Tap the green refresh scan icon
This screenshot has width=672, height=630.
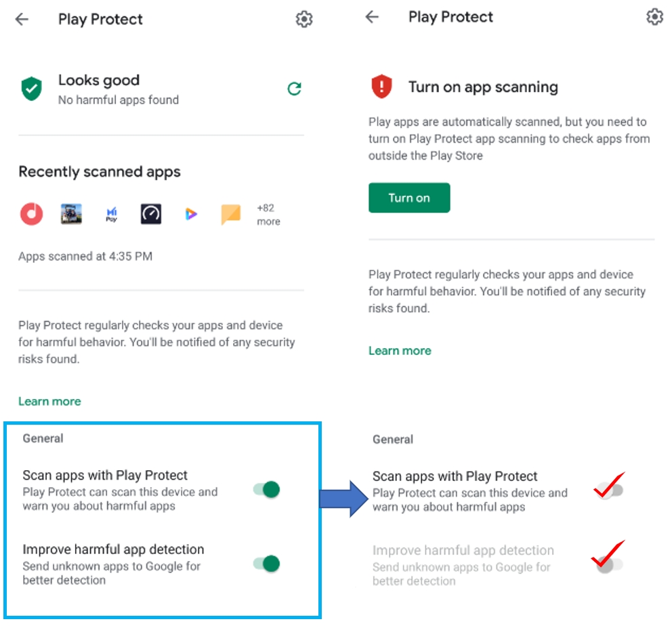(x=294, y=89)
